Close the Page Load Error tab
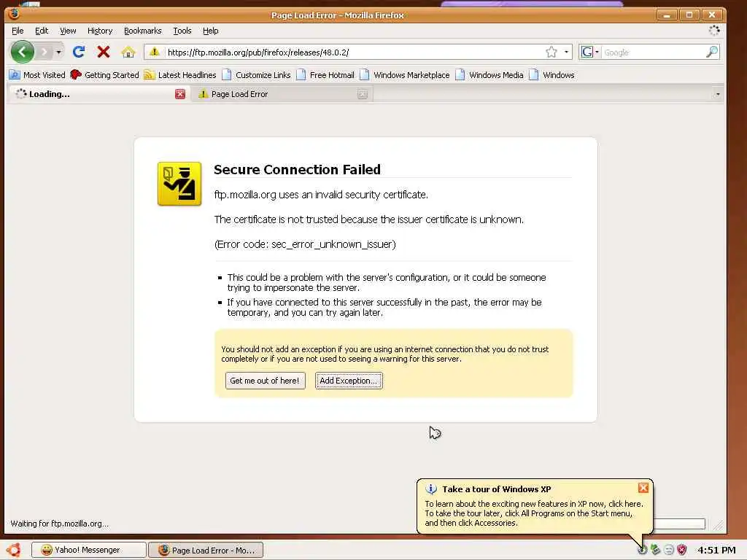This screenshot has width=747, height=560. [363, 94]
